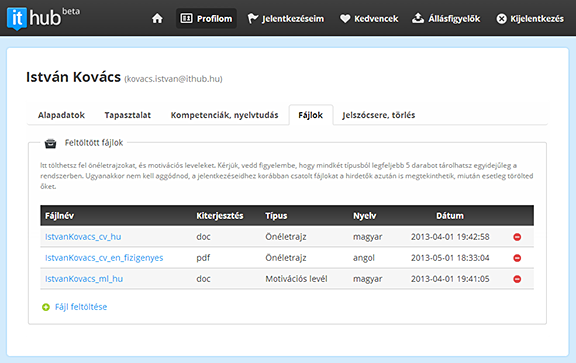Click the Motivációs levél type cell
The height and width of the screenshot is (363, 576).
click(296, 279)
